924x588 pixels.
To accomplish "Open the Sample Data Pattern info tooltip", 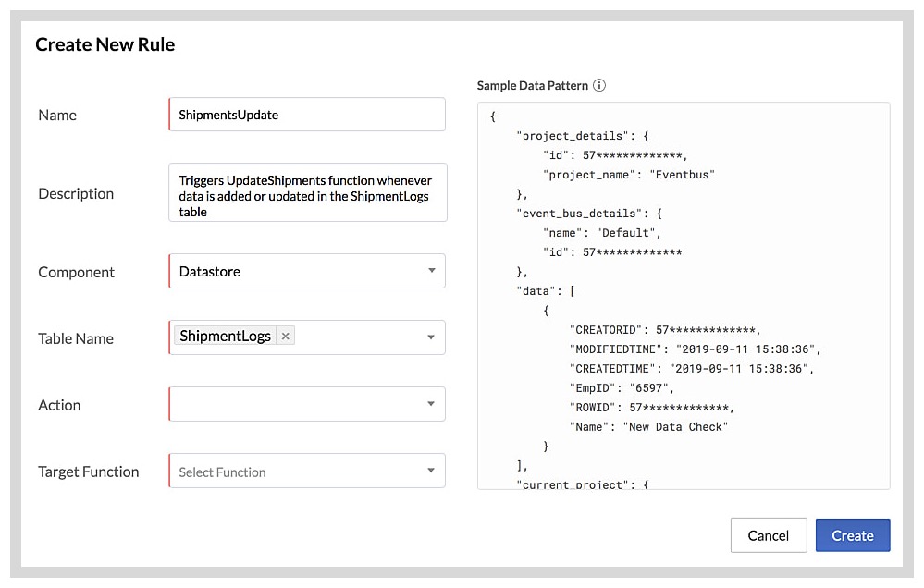I will click(599, 85).
